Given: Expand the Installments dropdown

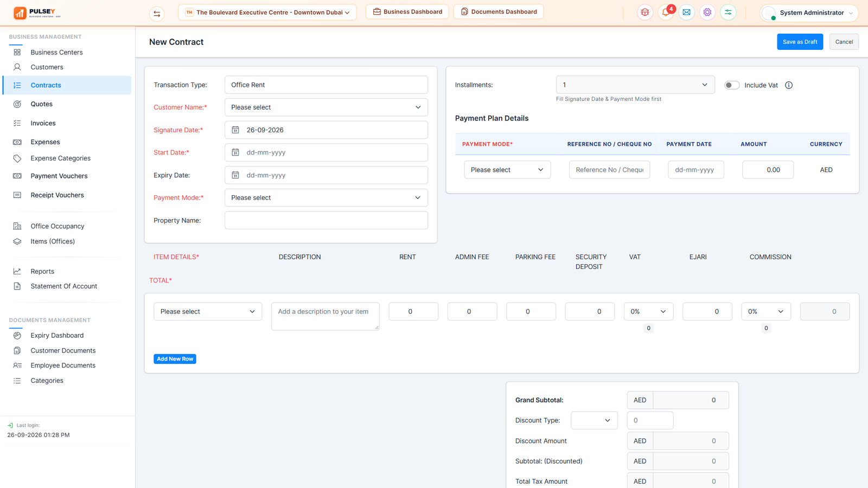Looking at the screenshot, I should 635,85.
